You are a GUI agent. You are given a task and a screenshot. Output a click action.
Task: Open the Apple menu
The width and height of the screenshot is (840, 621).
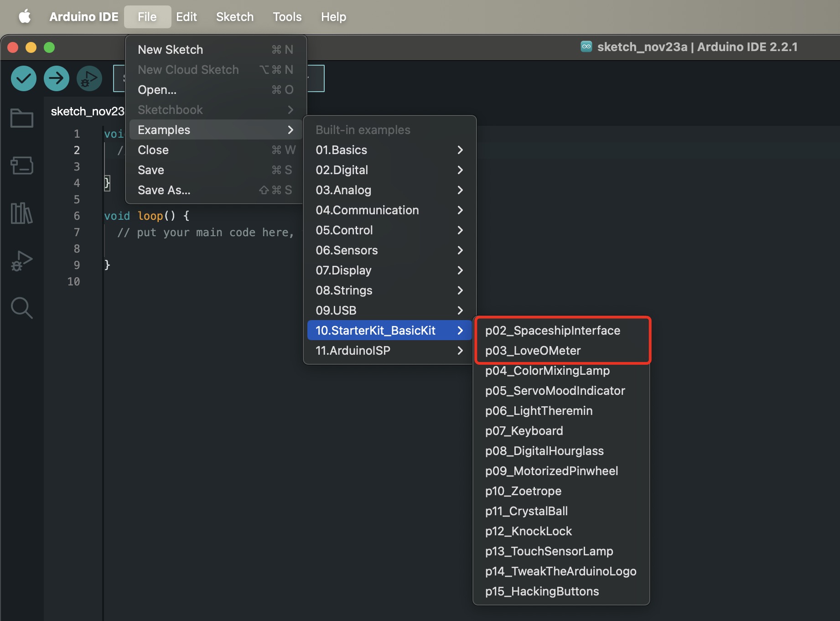pos(25,17)
